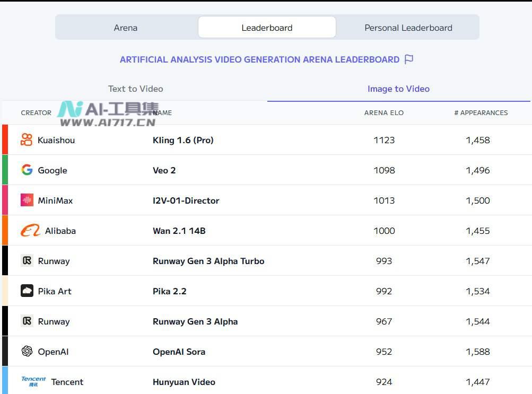The image size is (532, 394).
Task: Sort by the ARENA ELO column header
Action: pyautogui.click(x=383, y=112)
